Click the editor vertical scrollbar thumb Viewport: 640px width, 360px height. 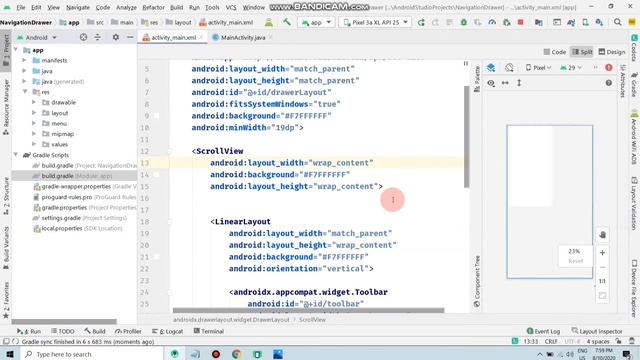pos(466,137)
